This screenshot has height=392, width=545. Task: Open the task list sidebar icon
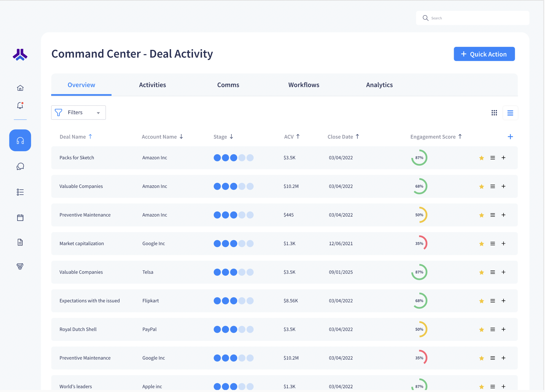click(20, 192)
